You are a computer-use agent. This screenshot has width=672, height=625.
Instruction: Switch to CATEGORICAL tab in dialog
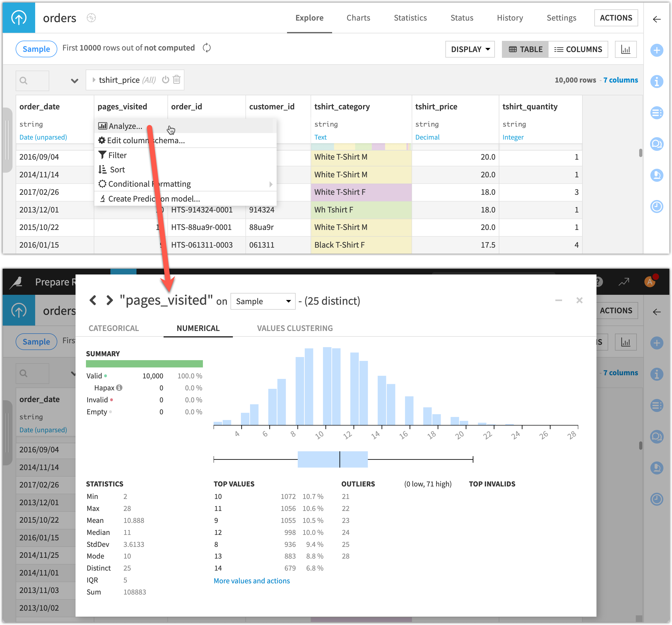click(x=114, y=328)
